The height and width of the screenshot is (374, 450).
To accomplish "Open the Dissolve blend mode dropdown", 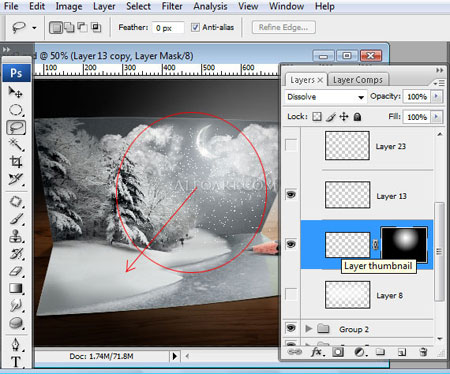I will [x=325, y=97].
